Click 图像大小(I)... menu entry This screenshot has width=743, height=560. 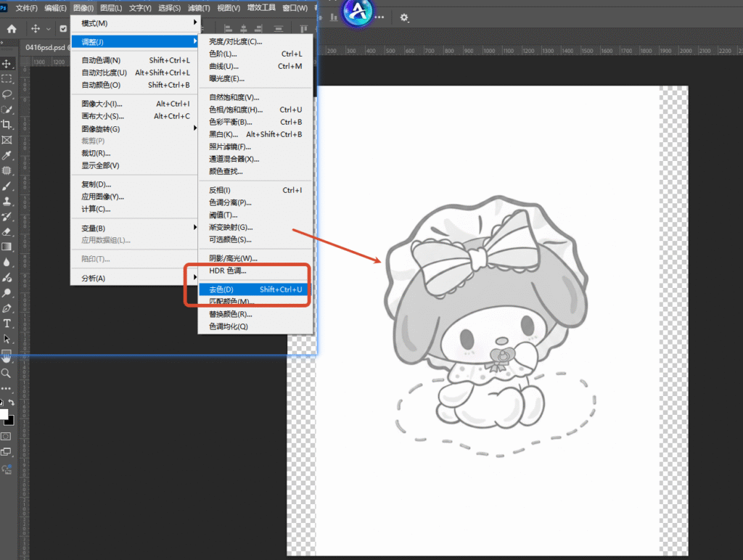(102, 104)
